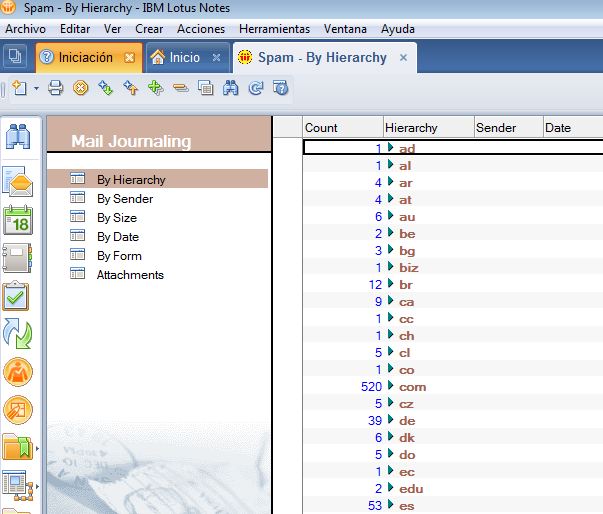Image resolution: width=603 pixels, height=514 pixels.
Task: Expand the es category twistie
Action: coord(391,504)
